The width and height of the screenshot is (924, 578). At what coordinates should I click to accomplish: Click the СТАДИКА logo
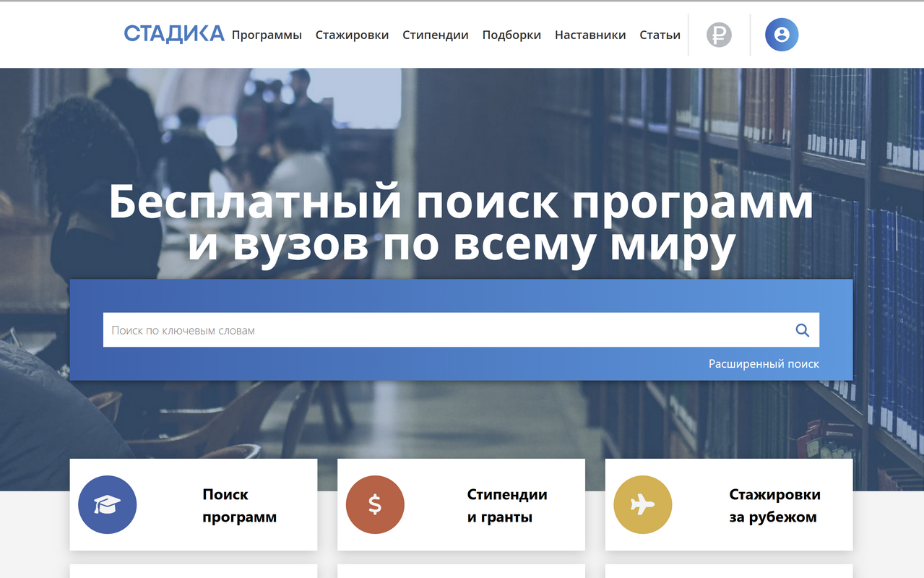coord(174,34)
